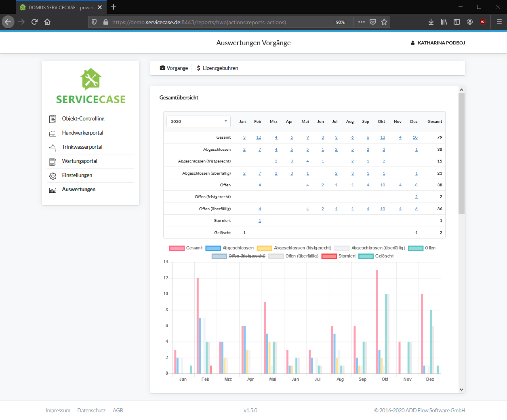
Task: Toggle Gelöscht series in chart legend
Action: (376, 256)
